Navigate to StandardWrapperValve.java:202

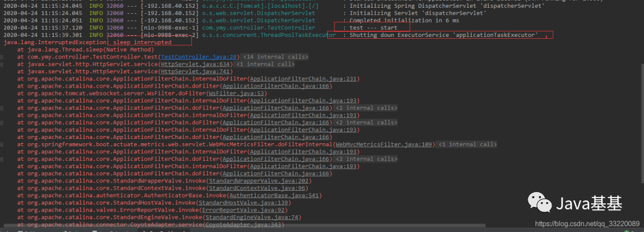pyautogui.click(x=259, y=181)
